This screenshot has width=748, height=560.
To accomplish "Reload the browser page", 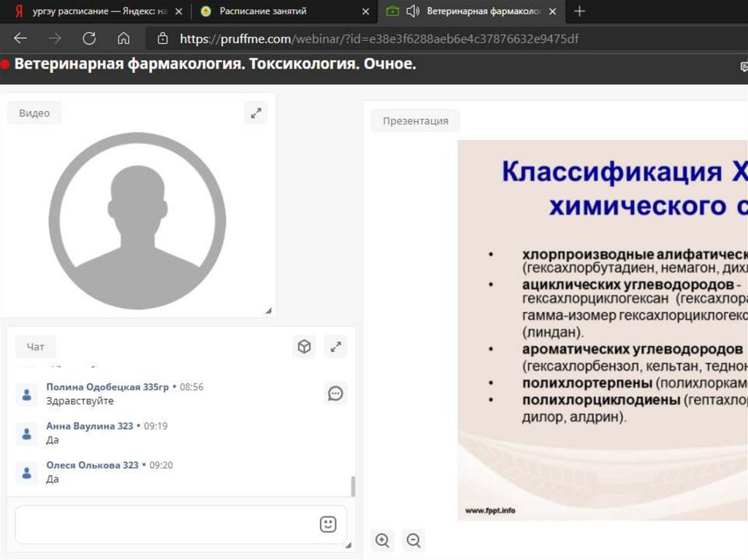I will coord(89,39).
